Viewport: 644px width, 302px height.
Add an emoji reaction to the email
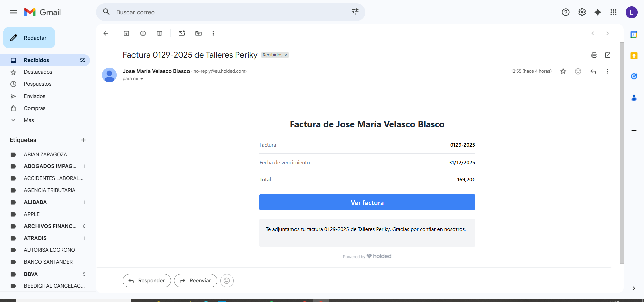pos(578,71)
